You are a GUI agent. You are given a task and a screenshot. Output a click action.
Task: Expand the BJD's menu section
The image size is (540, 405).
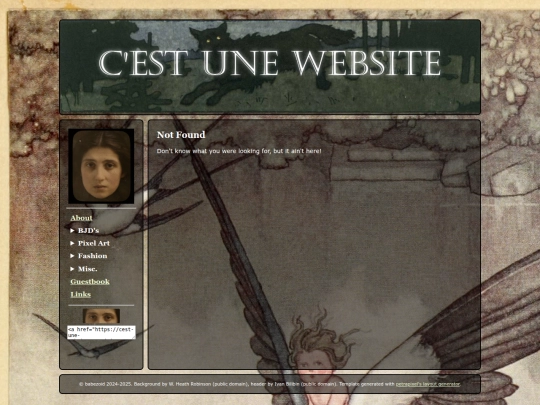pyautogui.click(x=85, y=230)
